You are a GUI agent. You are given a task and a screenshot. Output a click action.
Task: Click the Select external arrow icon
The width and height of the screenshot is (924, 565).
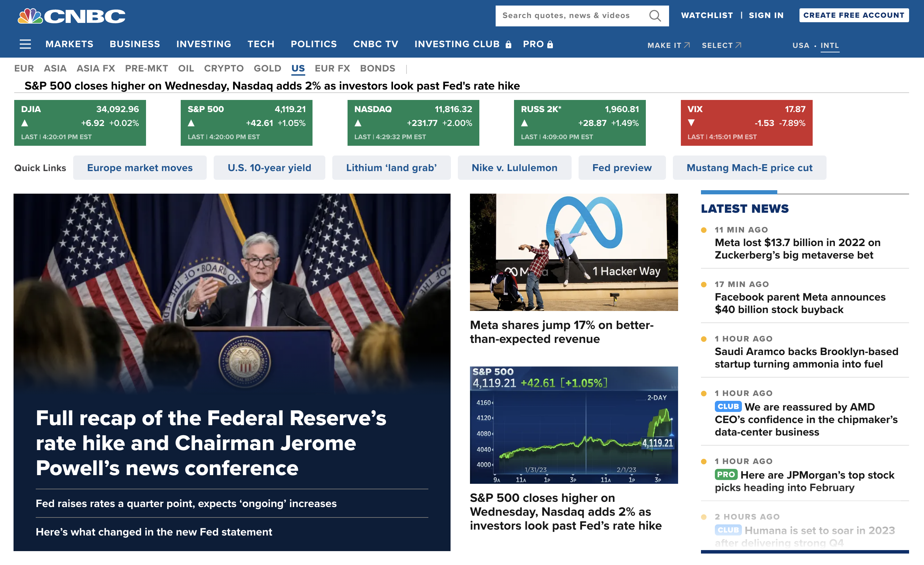click(738, 45)
